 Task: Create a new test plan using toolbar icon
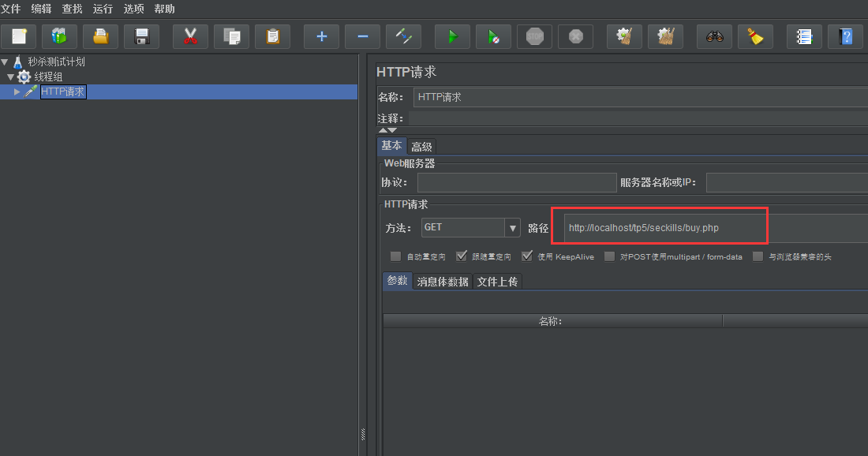pyautogui.click(x=19, y=36)
